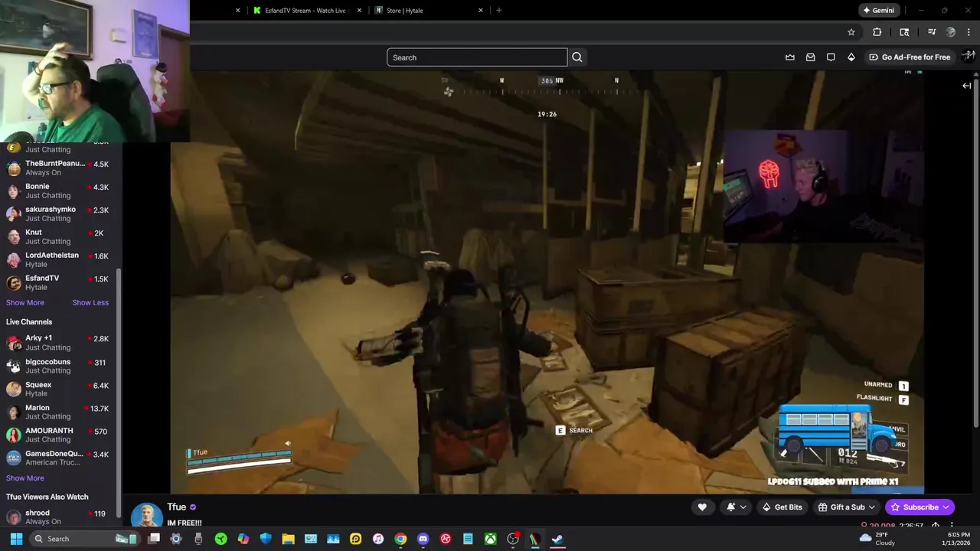Click the Bits diamond icon in top bar

851,57
